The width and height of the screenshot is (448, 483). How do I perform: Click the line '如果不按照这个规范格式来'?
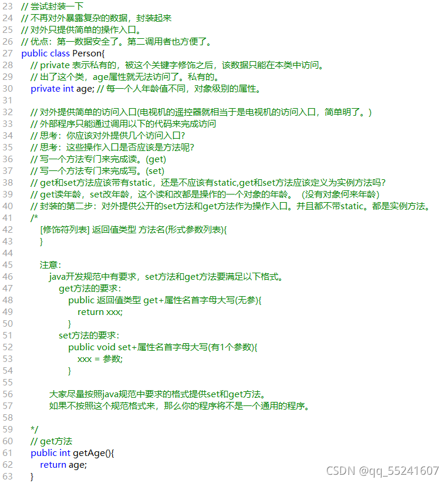(x=180, y=406)
